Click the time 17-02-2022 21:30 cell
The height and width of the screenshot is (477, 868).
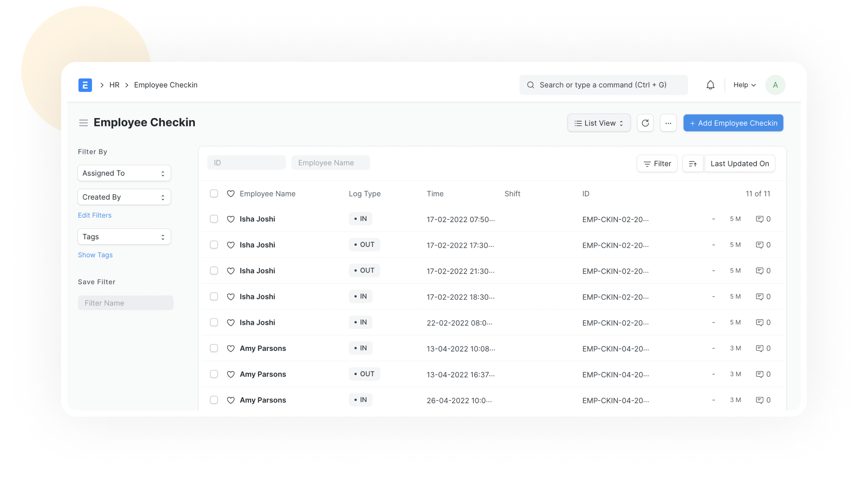pyautogui.click(x=460, y=271)
